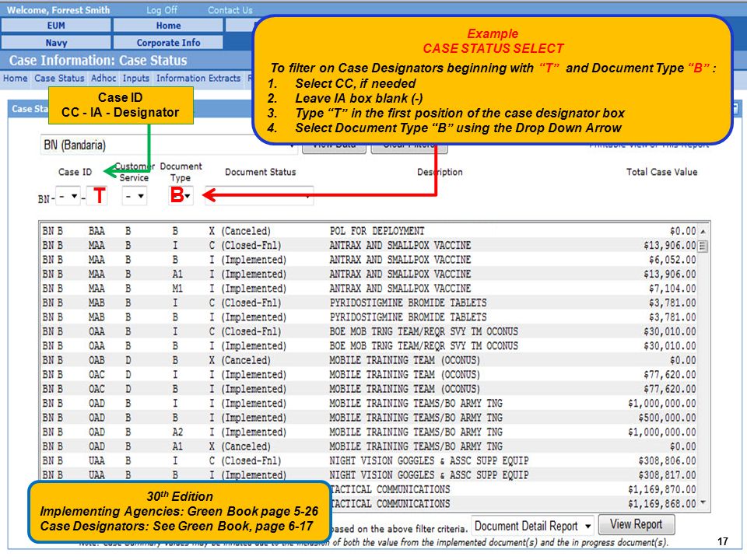Select the $6,052.00 ANTRAX vaccine row
The width and height of the screenshot is (747, 560).
pos(369,260)
